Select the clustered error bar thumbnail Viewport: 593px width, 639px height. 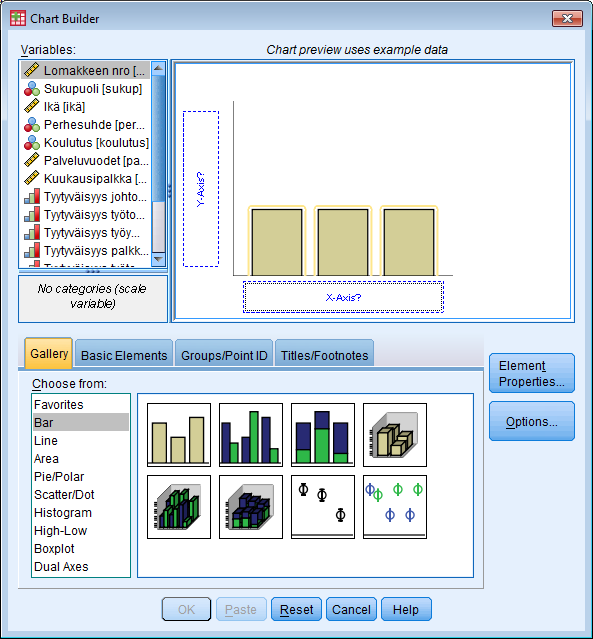point(395,507)
